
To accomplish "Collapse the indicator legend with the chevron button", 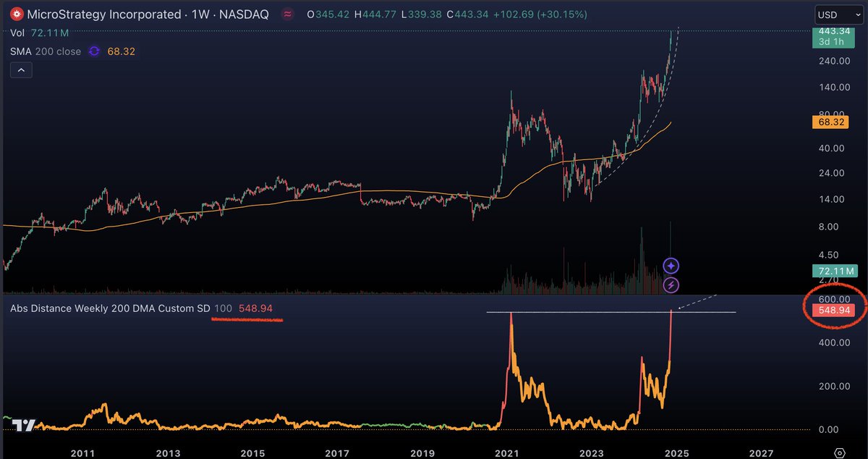I will tap(21, 70).
